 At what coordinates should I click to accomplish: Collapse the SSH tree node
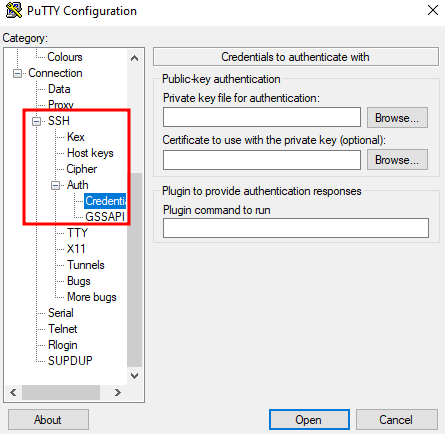(x=36, y=121)
